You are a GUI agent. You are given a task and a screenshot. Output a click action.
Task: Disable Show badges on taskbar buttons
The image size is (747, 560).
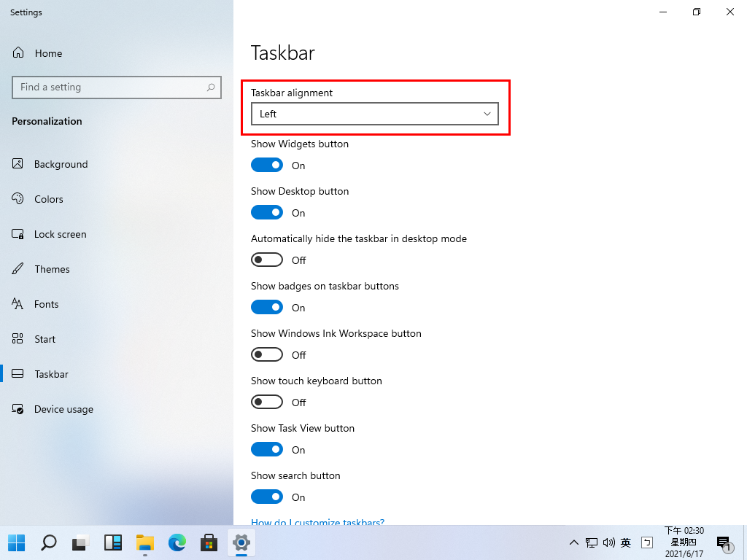pyautogui.click(x=267, y=307)
